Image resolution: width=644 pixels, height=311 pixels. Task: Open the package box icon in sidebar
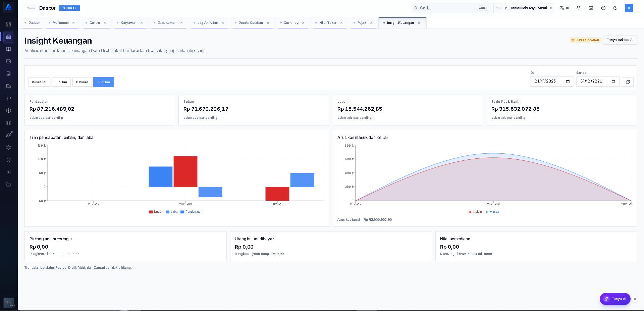[x=9, y=111]
